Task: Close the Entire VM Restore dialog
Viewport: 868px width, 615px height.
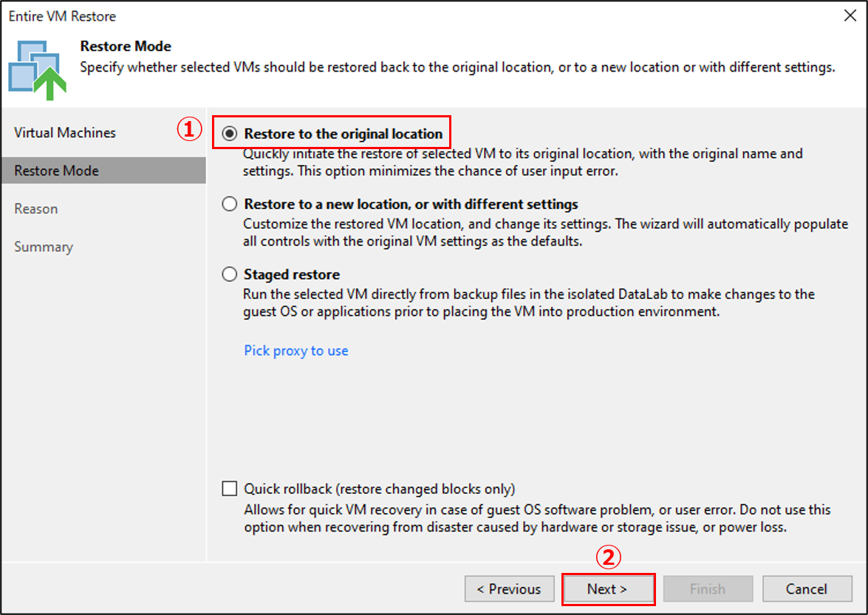Action: [849, 16]
